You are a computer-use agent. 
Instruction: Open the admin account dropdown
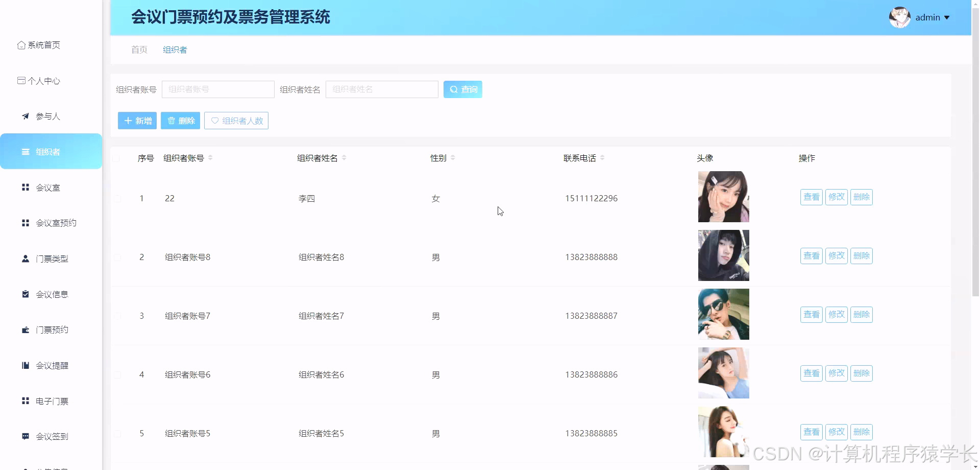click(933, 17)
